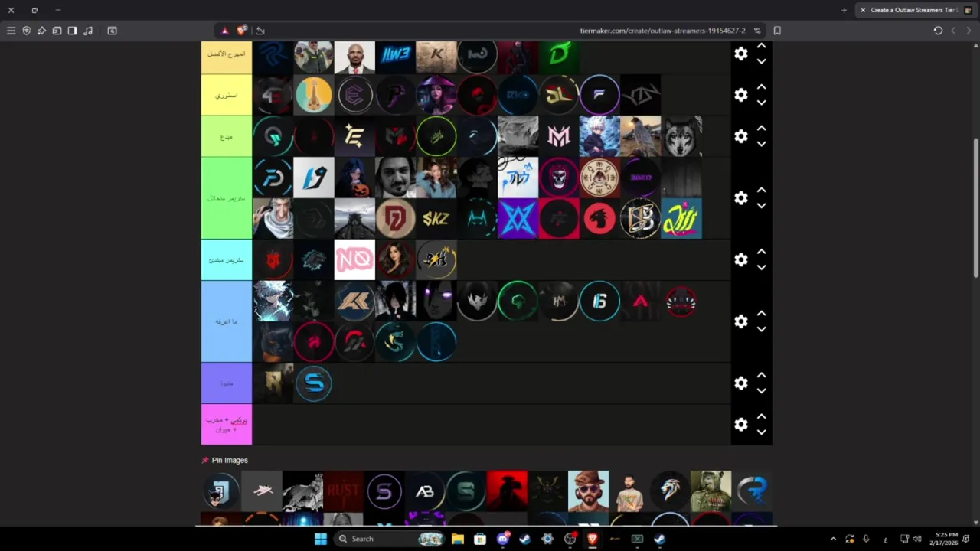This screenshot has height=551, width=980.
Task: Open settings gear for the pink tier row
Action: click(740, 425)
